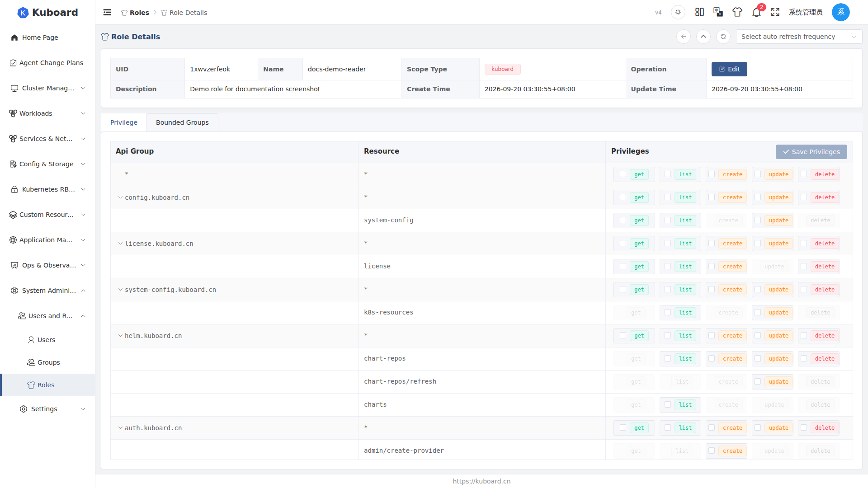The height and width of the screenshot is (488, 868).
Task: Click the Cluster Management monitor icon
Action: (14, 88)
